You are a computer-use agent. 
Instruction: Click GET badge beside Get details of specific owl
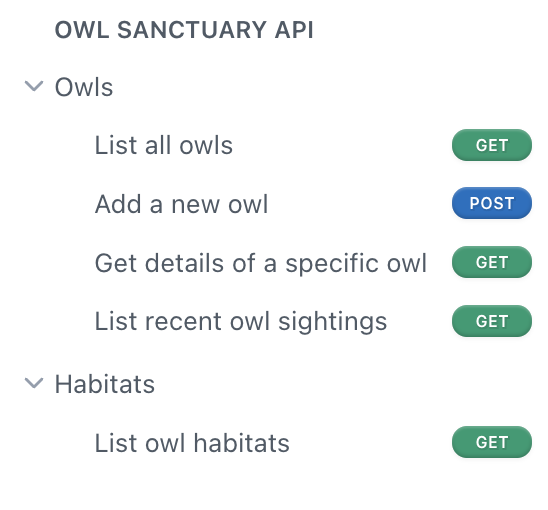coord(492,262)
